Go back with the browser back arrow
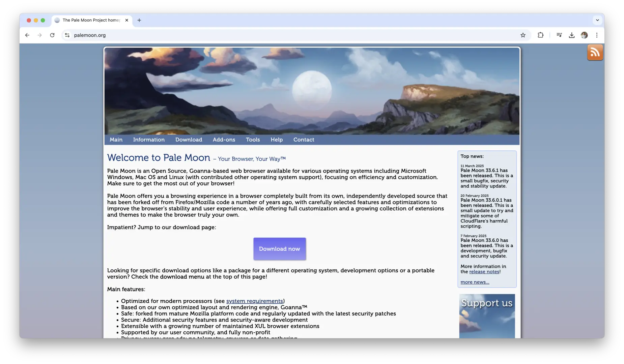The width and height of the screenshot is (624, 364). (27, 35)
